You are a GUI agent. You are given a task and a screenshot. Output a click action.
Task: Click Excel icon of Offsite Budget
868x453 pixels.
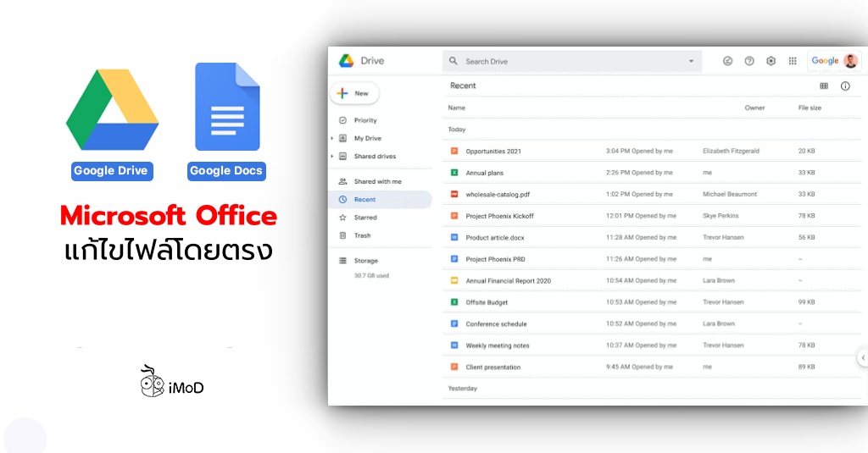(x=454, y=302)
